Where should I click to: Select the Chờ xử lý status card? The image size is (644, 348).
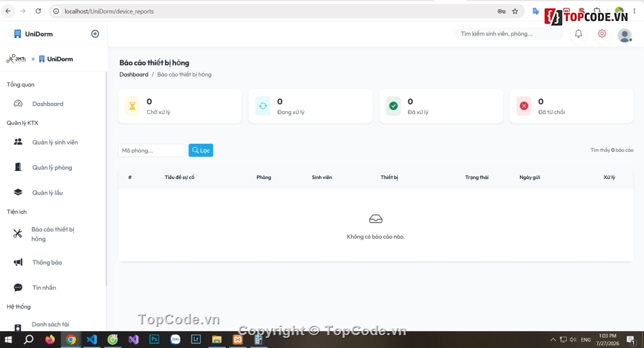(x=180, y=106)
